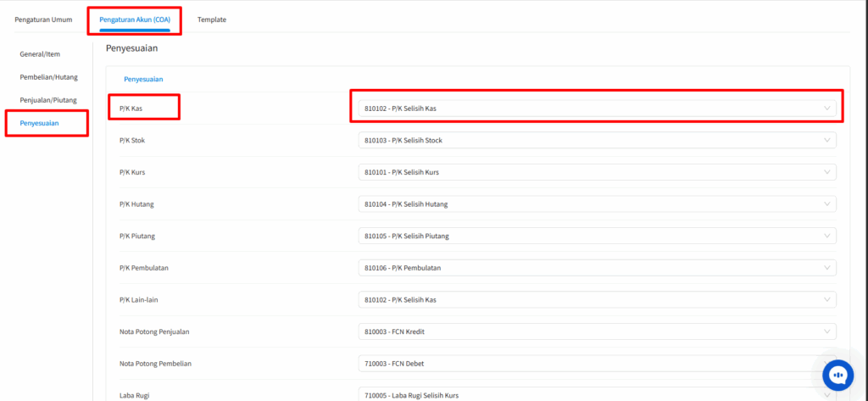Open the P/K Kas account dropdown
The width and height of the screenshot is (868, 401).
pyautogui.click(x=598, y=109)
